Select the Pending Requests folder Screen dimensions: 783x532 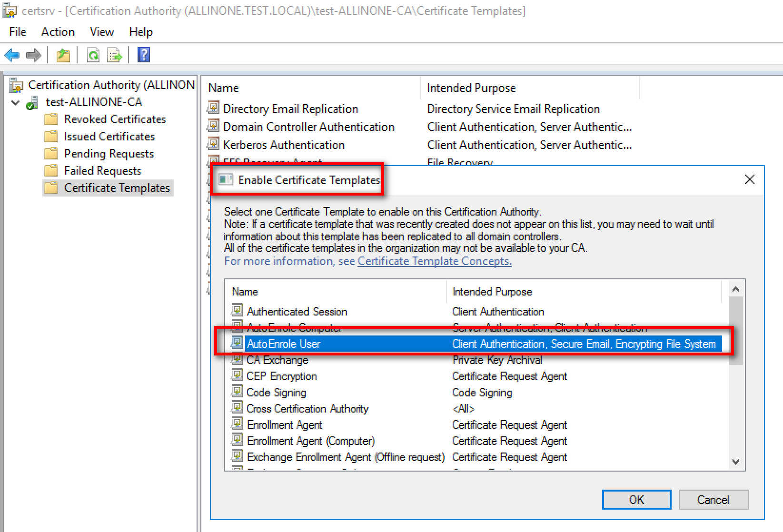coord(109,154)
